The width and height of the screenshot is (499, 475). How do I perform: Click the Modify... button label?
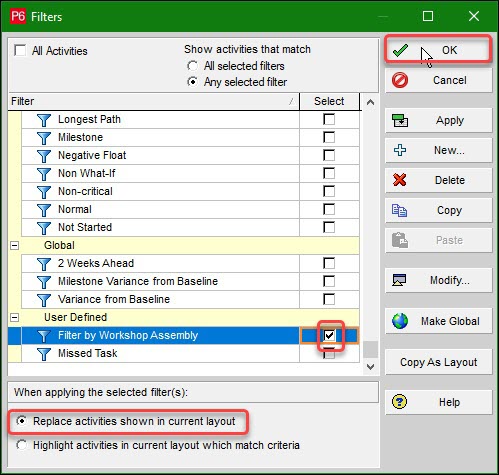(450, 281)
